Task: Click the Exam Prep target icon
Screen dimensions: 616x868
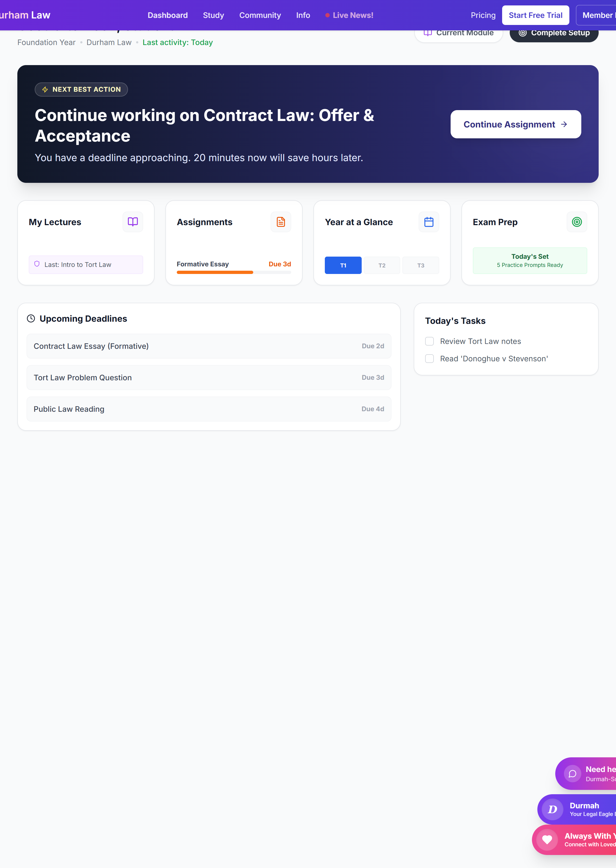Action: pos(577,222)
